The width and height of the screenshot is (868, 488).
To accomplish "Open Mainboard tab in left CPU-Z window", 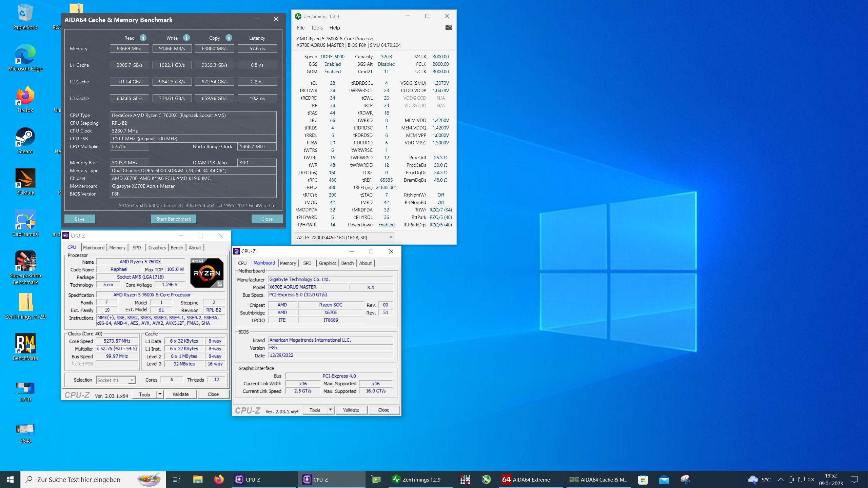I will click(x=94, y=247).
